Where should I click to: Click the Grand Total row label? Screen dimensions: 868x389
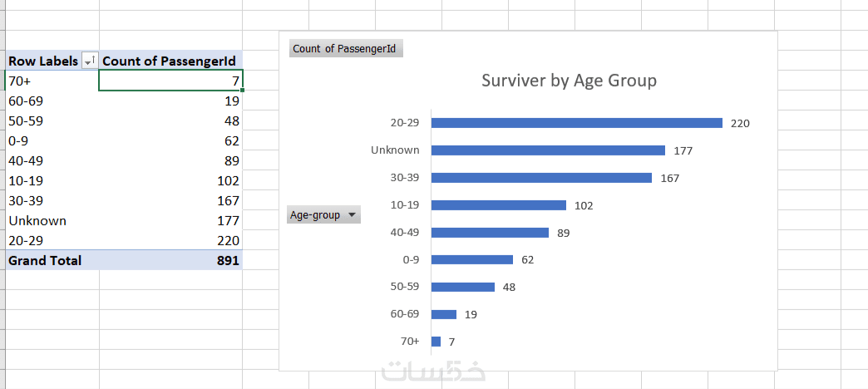pyautogui.click(x=45, y=260)
